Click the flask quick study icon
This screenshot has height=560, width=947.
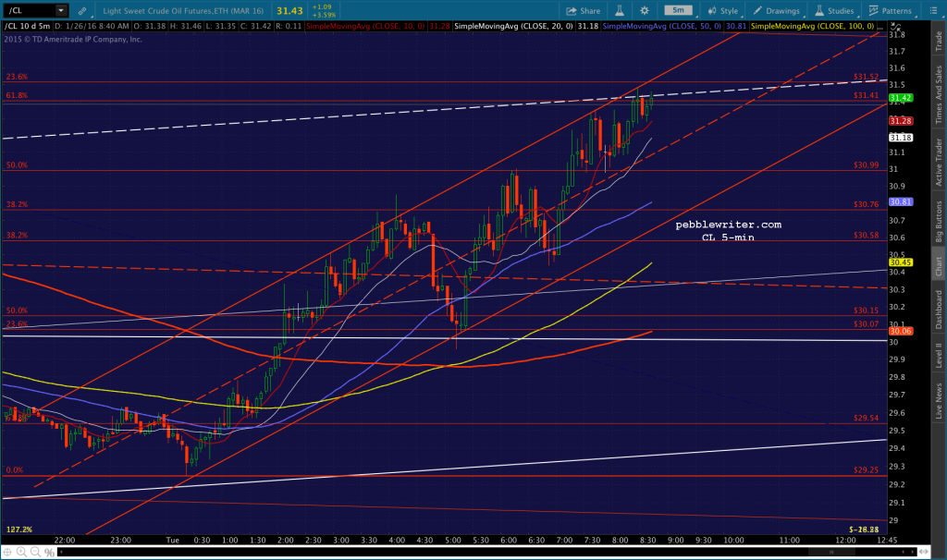click(620, 11)
